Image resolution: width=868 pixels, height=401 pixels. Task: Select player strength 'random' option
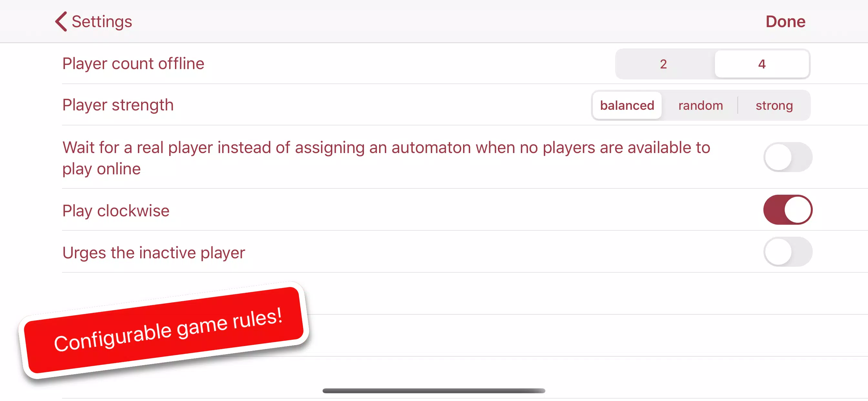pyautogui.click(x=701, y=105)
